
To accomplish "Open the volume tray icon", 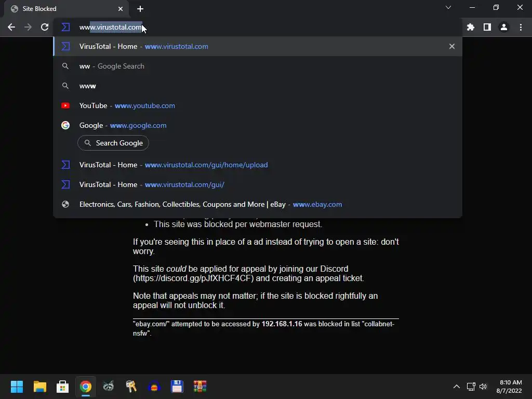I will (x=483, y=387).
